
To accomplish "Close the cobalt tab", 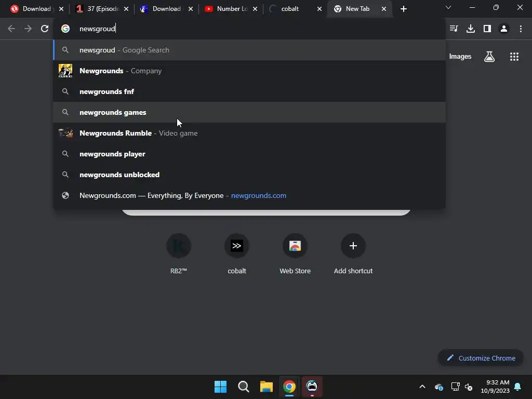I will point(320,9).
